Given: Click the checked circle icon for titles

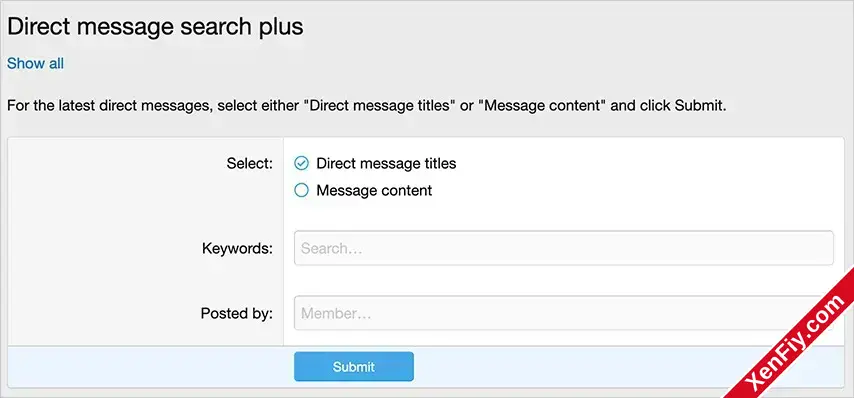Looking at the screenshot, I should [301, 163].
